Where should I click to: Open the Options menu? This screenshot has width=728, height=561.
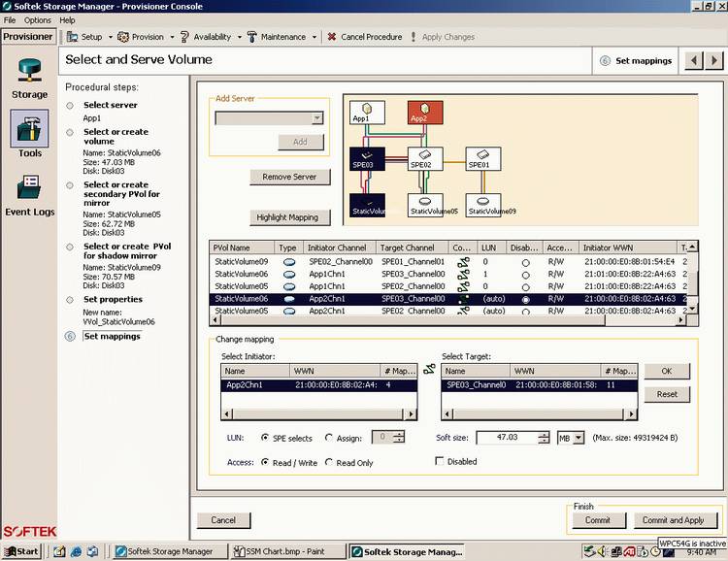click(x=38, y=20)
